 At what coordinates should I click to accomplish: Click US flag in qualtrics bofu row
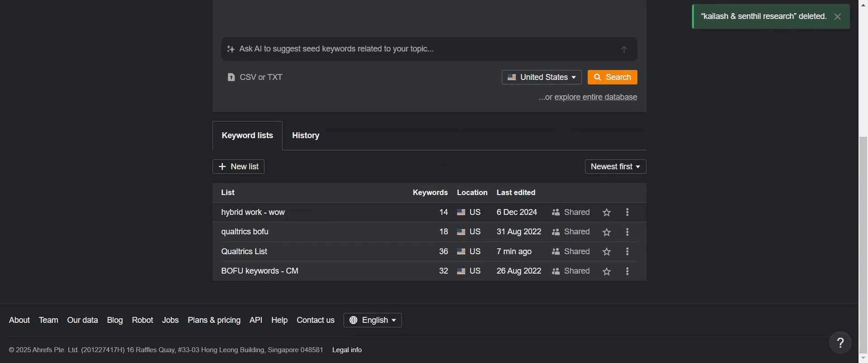(461, 232)
